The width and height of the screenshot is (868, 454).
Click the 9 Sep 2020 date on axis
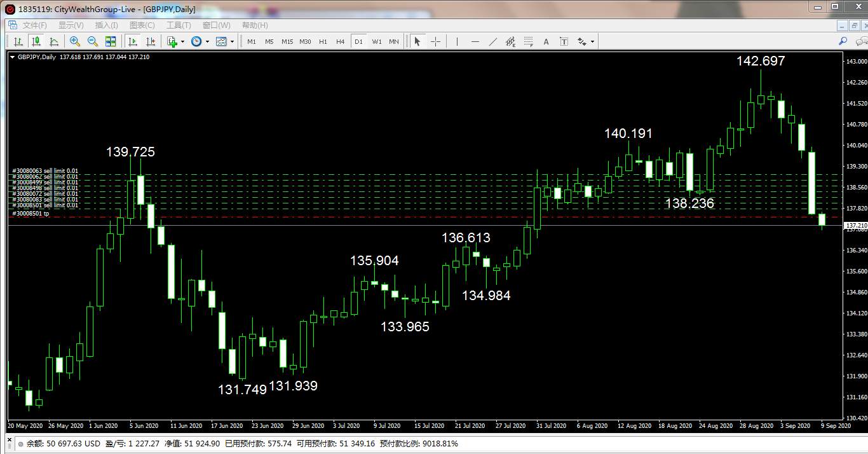click(836, 426)
